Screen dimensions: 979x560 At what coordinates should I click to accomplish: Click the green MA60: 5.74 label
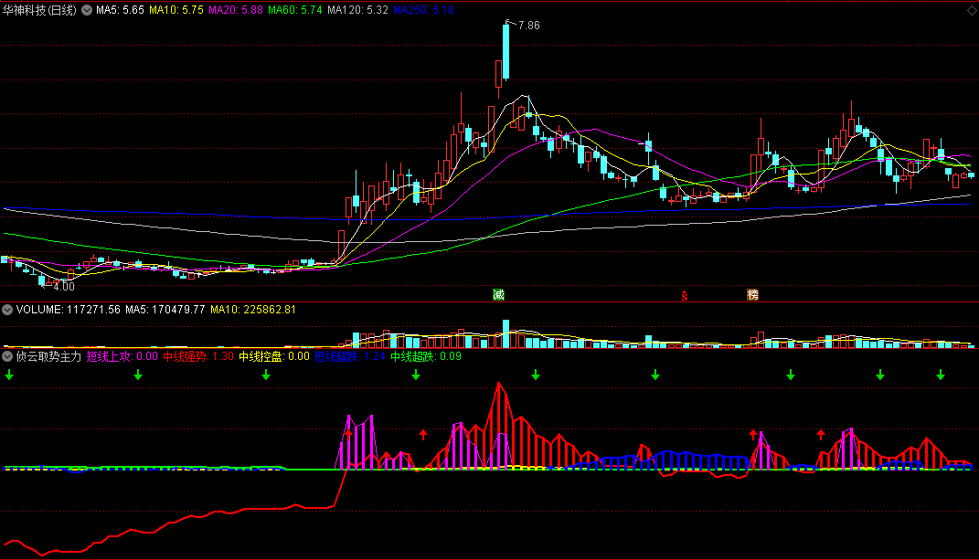(294, 10)
